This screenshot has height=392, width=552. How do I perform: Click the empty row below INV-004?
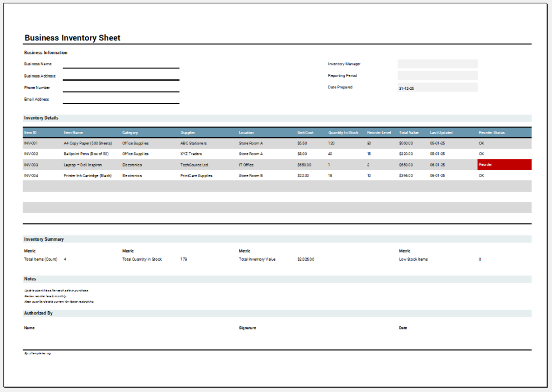[216, 186]
